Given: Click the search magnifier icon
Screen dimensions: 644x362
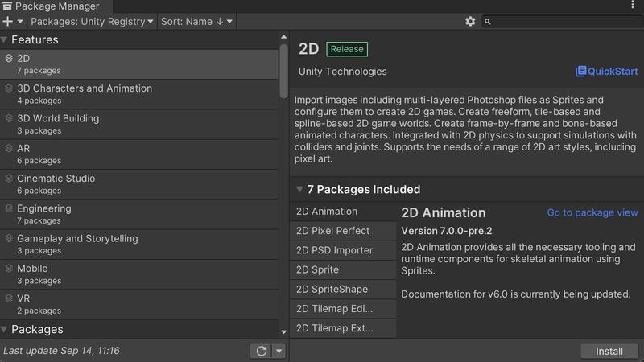Looking at the screenshot, I should pos(487,22).
